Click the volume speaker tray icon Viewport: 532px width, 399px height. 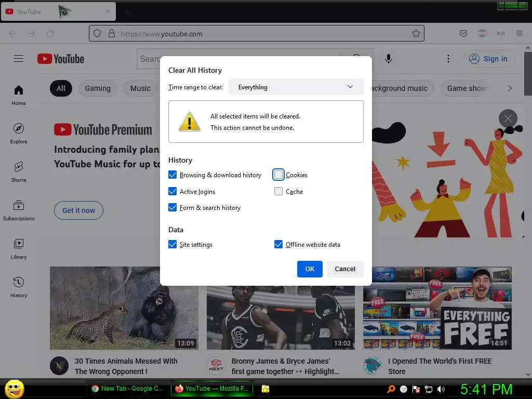coord(441,389)
